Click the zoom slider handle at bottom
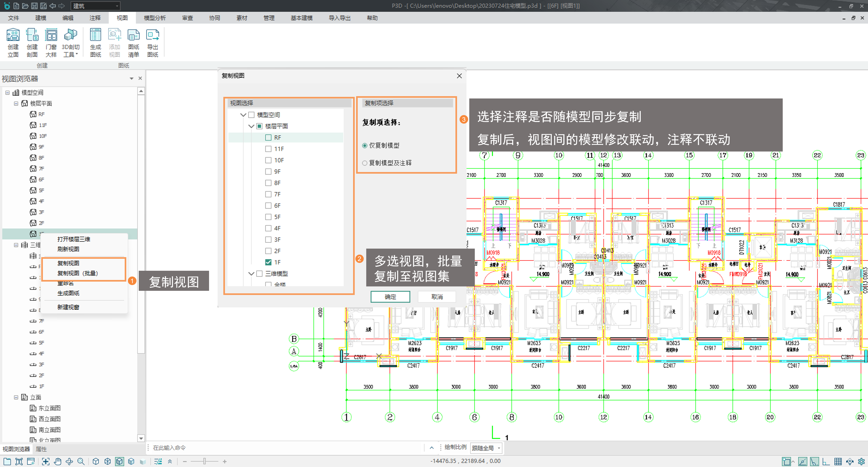This screenshot has height=467, width=868. (204, 461)
